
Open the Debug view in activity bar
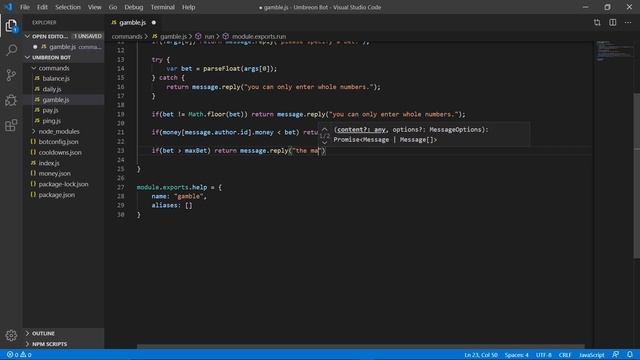tap(11, 100)
